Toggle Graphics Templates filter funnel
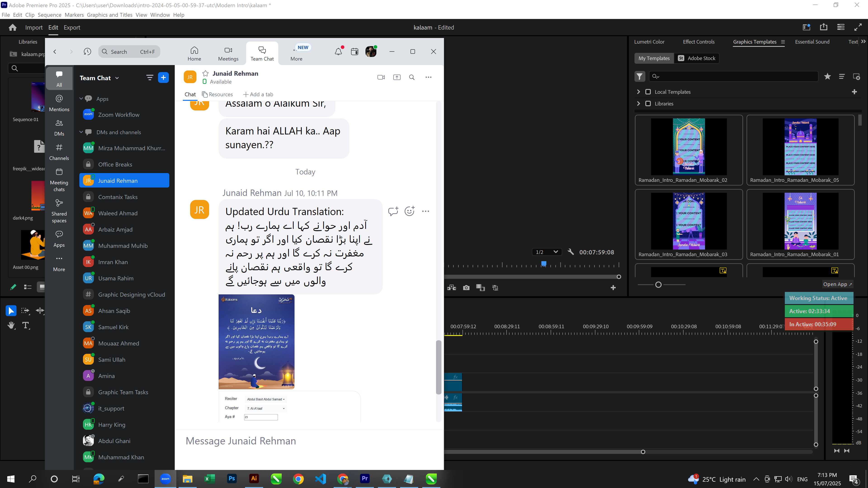The image size is (868, 488). pyautogui.click(x=639, y=76)
